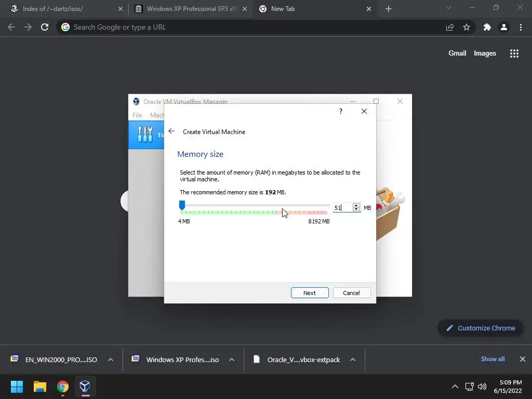The height and width of the screenshot is (399, 532).
Task: Close the Windows XP Professional SP3 tab
Action: pos(245,9)
